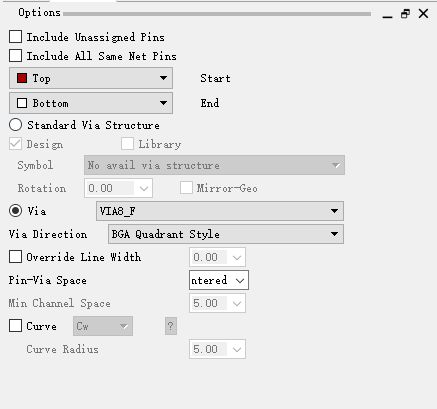
Task: Enable Include Unassigned Pins checkbox
Action: 15,37
